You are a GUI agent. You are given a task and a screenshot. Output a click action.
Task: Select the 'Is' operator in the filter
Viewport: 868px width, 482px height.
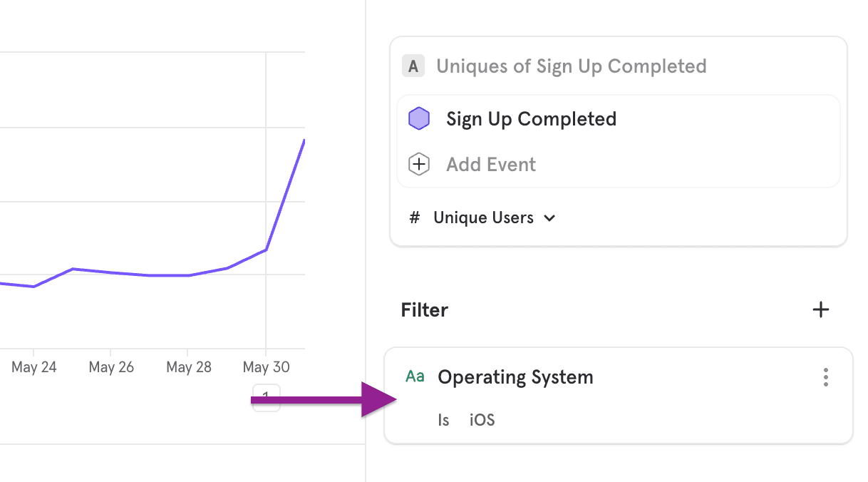[443, 420]
